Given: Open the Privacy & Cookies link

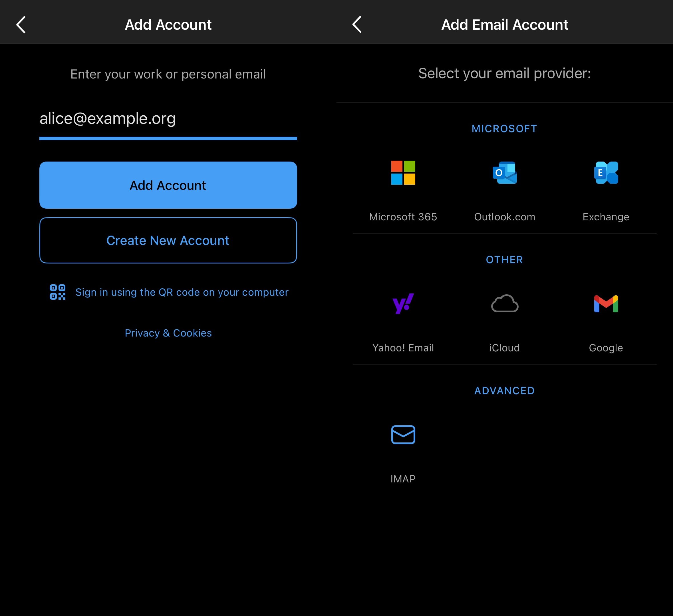Looking at the screenshot, I should click(168, 333).
